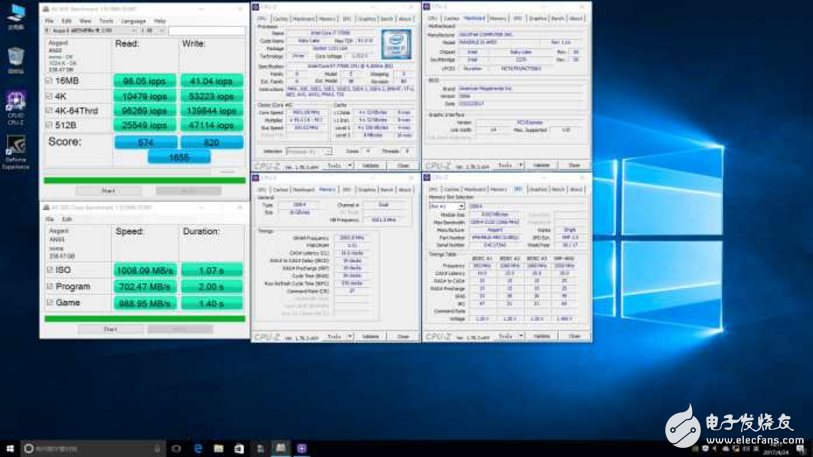
Task: Click Validate in the top-right CPU-Z window
Action: [541, 165]
